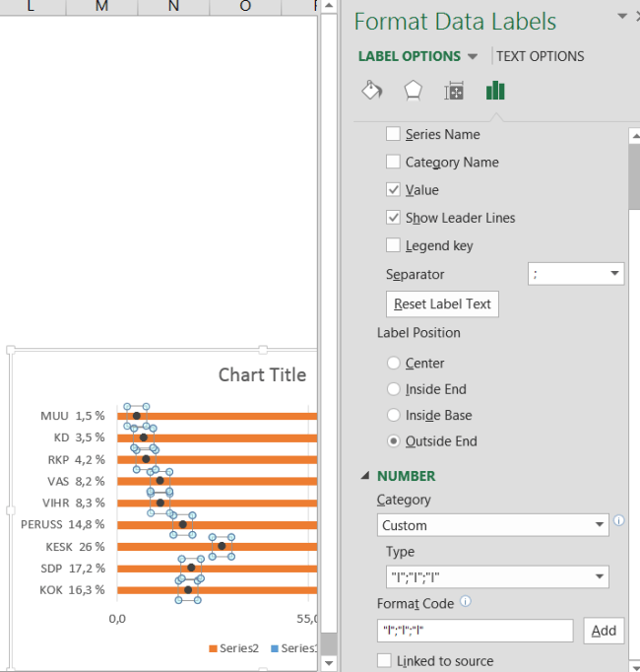The image size is (640, 672).
Task: Open the Category dropdown showing Custom
Action: click(x=492, y=525)
